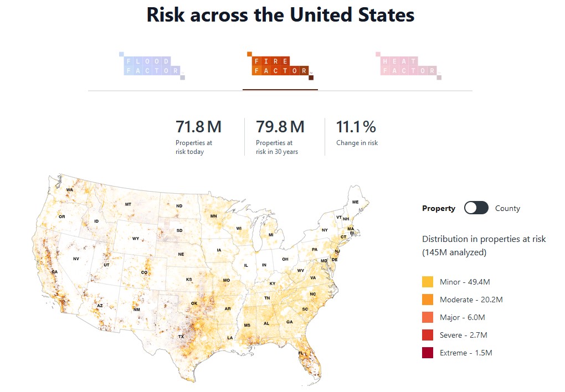
Task: Select the Property view label
Action: point(439,208)
